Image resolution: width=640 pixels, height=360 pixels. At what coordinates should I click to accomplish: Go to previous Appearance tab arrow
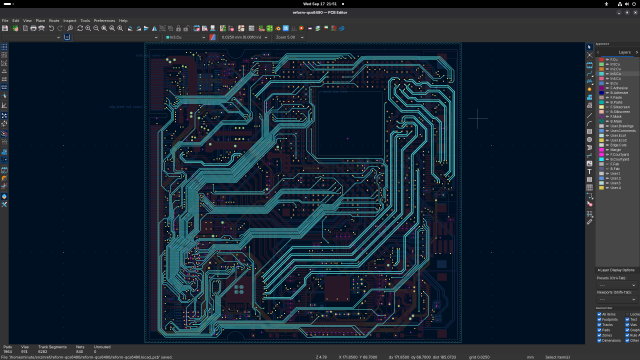point(598,52)
